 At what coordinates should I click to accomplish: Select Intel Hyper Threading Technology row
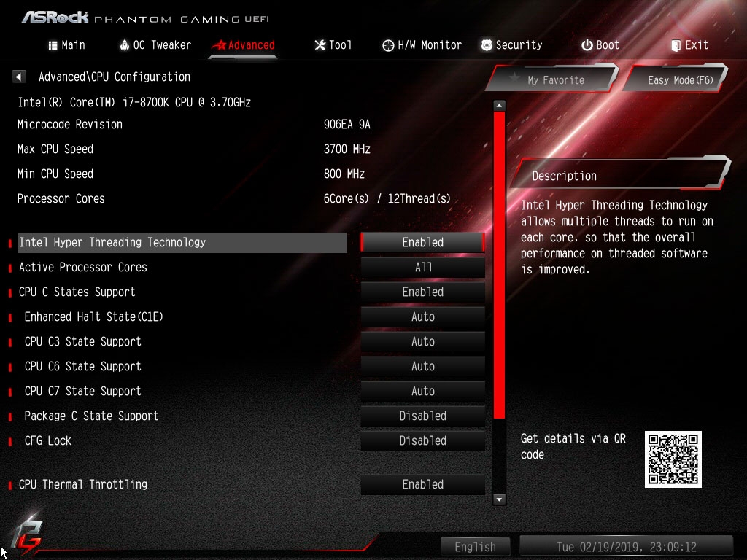click(x=182, y=242)
